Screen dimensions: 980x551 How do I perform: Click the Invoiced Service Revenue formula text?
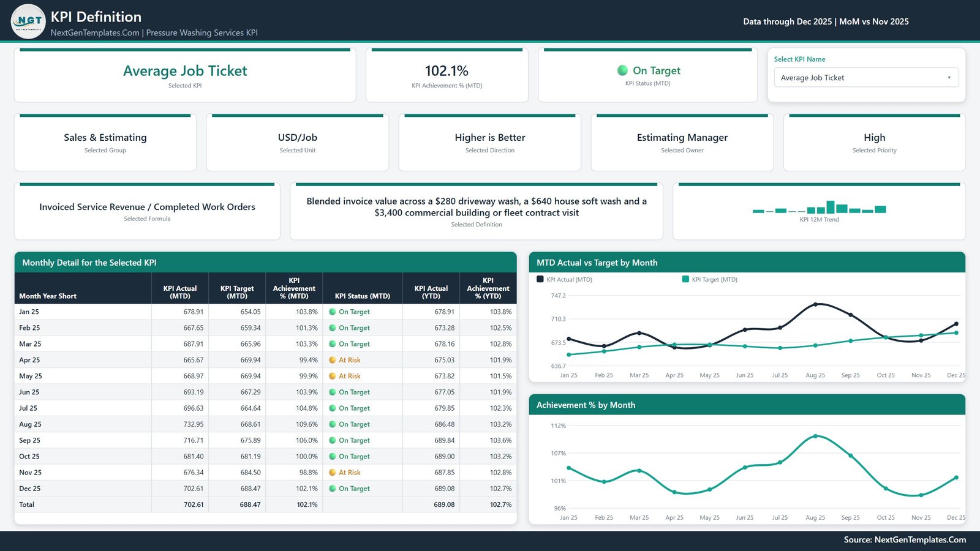coord(147,207)
